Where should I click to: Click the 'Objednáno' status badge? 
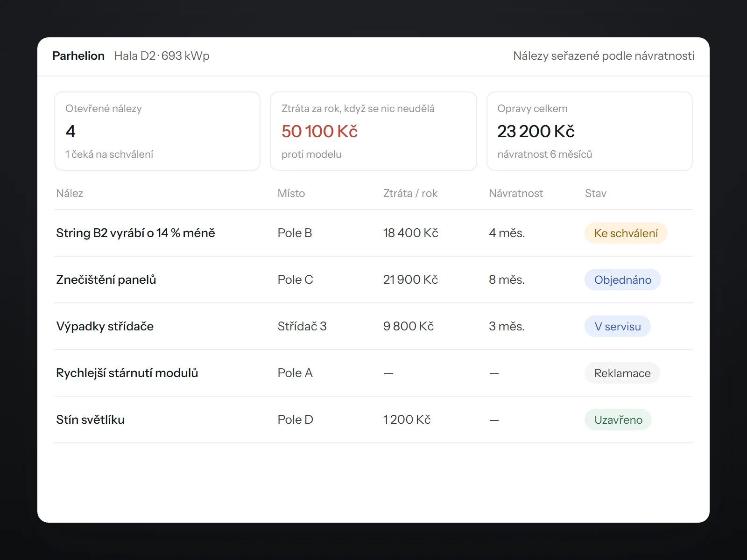tap(623, 280)
